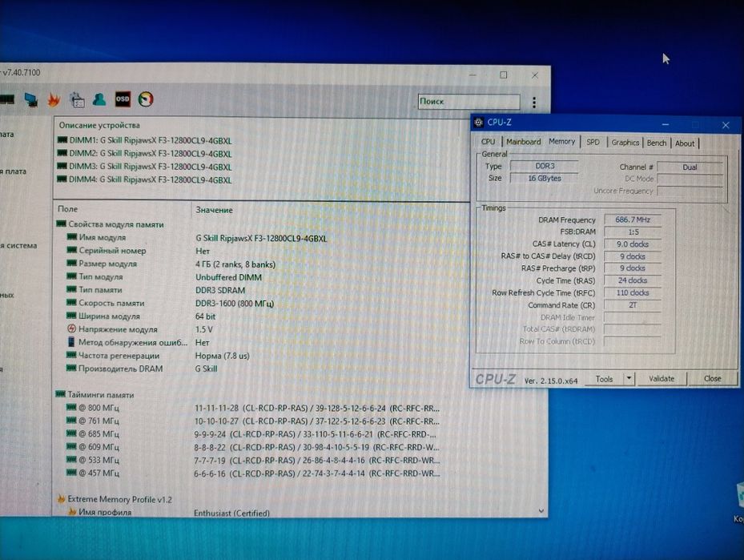Open the three-dot menu beside search
Image resolution: width=744 pixels, height=560 pixels.
534,102
